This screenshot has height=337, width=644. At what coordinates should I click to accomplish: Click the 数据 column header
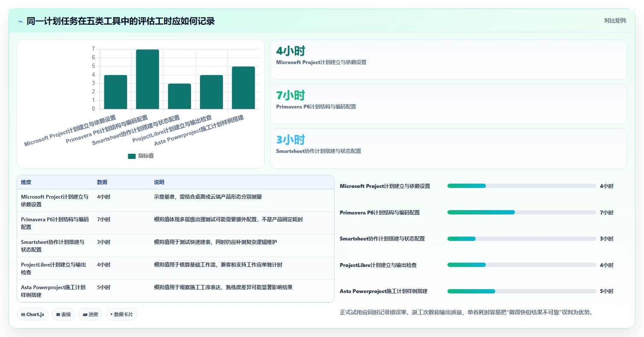pyautogui.click(x=102, y=182)
